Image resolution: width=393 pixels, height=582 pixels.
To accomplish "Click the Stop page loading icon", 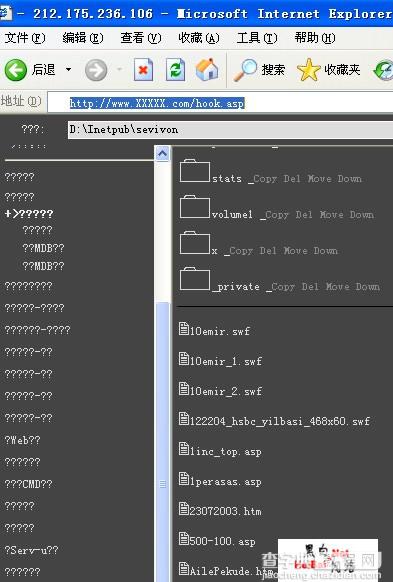I will (x=143, y=70).
